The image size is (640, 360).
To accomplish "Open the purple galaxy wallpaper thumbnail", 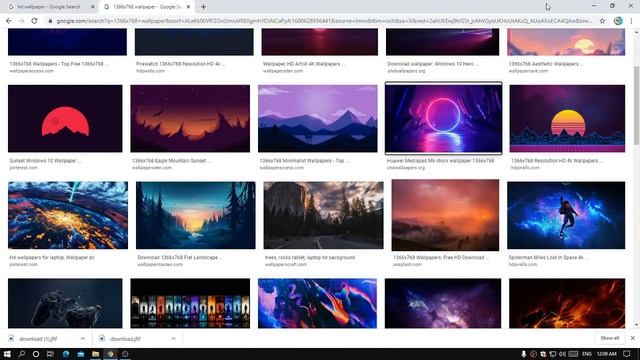I will point(443,303).
